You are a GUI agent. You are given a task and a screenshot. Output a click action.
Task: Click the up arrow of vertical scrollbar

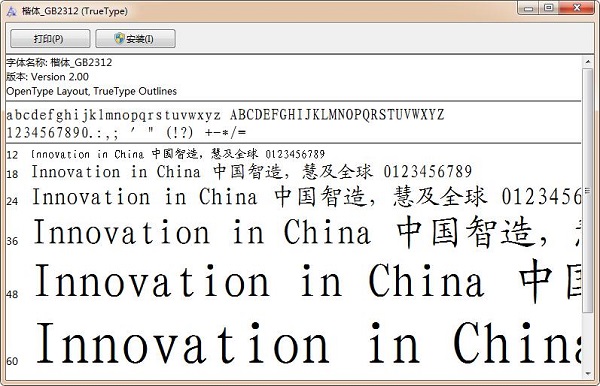587,62
